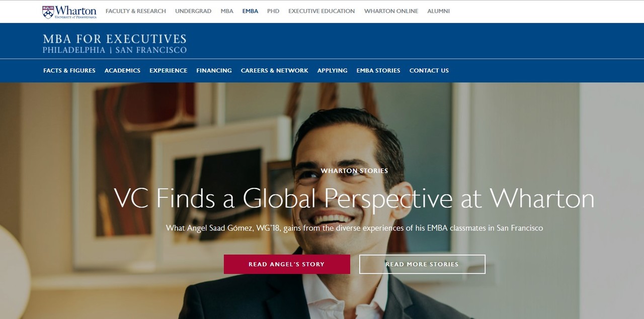Open the Academics menu
The height and width of the screenshot is (319, 644).
click(122, 70)
